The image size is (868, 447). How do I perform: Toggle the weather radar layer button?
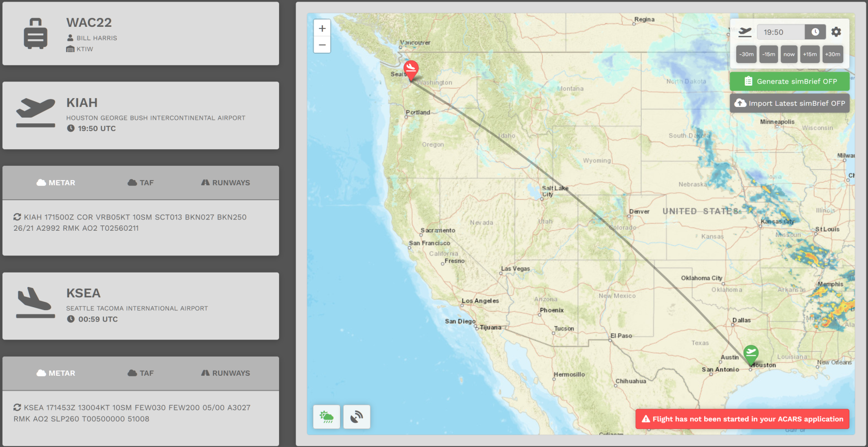pos(327,417)
